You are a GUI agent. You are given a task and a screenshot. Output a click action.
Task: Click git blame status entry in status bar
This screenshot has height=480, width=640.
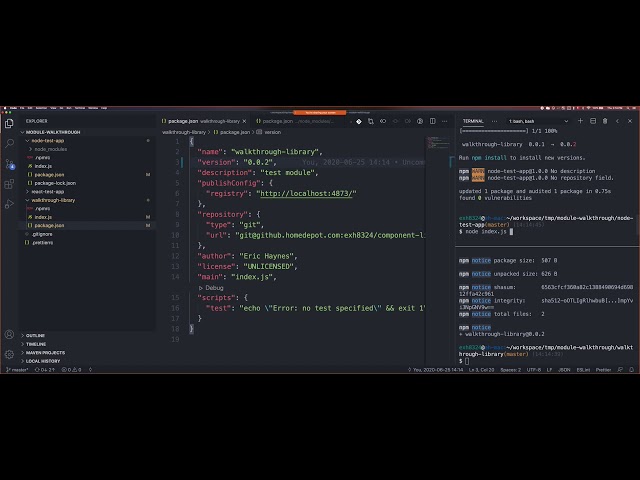pos(435,370)
